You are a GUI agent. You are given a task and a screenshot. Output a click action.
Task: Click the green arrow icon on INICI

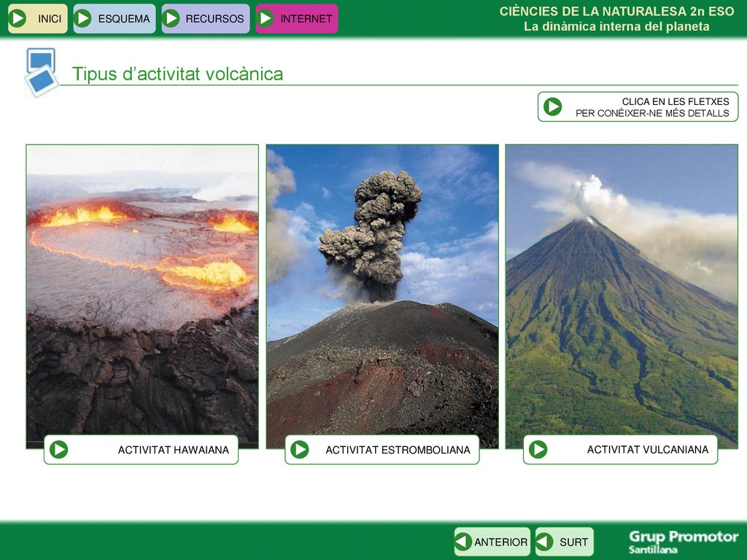(x=18, y=18)
